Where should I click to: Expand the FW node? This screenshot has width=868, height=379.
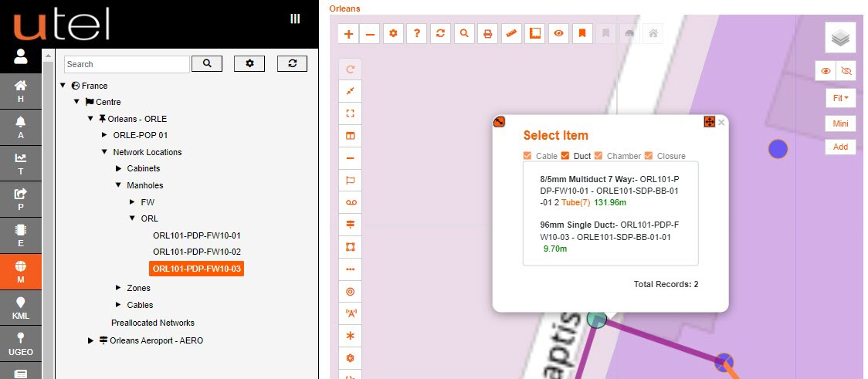(132, 202)
